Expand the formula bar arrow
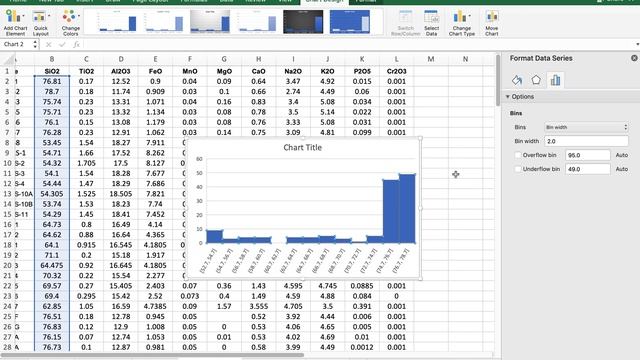The width and height of the screenshot is (640, 360). [637, 44]
